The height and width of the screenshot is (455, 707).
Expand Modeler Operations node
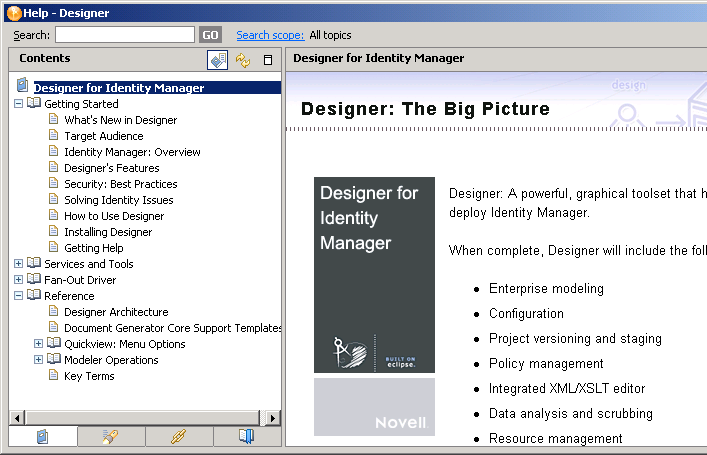pyautogui.click(x=38, y=360)
